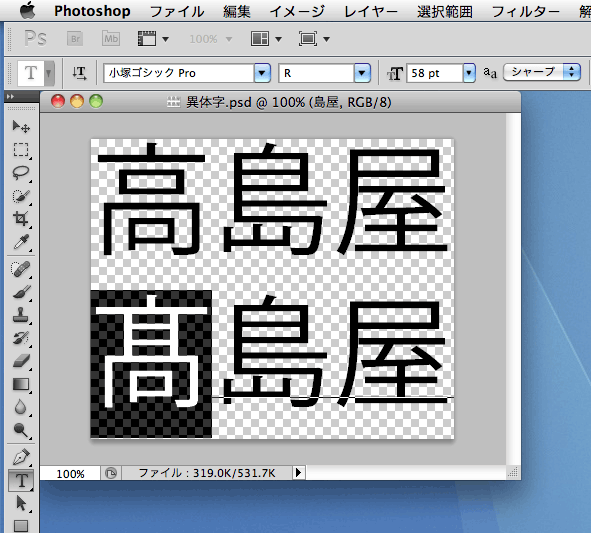
Task: Click the status bar preview icon
Action: pos(111,473)
